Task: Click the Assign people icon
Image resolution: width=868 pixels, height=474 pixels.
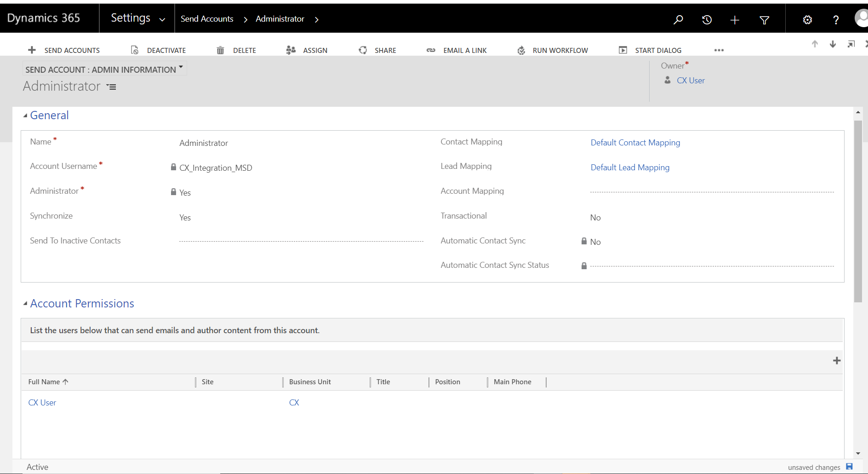Action: (291, 50)
